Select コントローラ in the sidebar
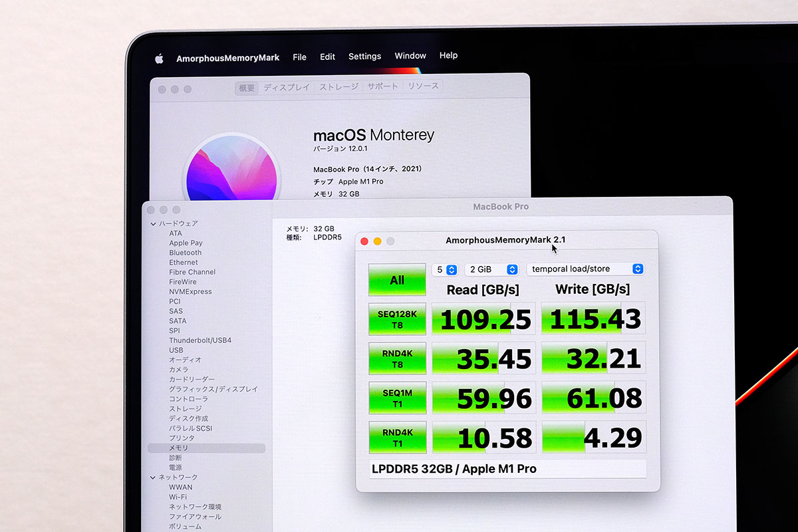The image size is (798, 532). tap(188, 399)
